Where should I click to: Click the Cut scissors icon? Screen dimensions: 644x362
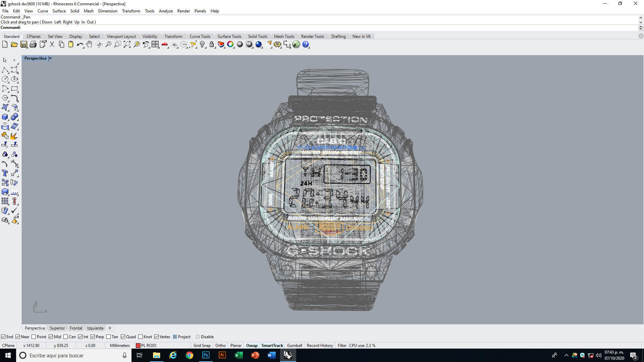52,45
